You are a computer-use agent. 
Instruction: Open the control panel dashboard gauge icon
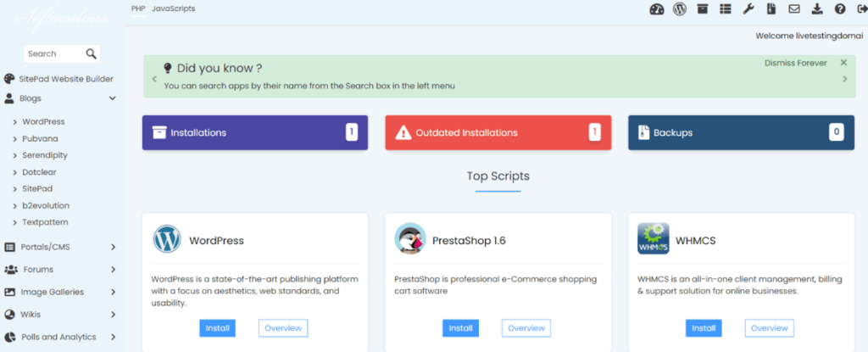[657, 8]
